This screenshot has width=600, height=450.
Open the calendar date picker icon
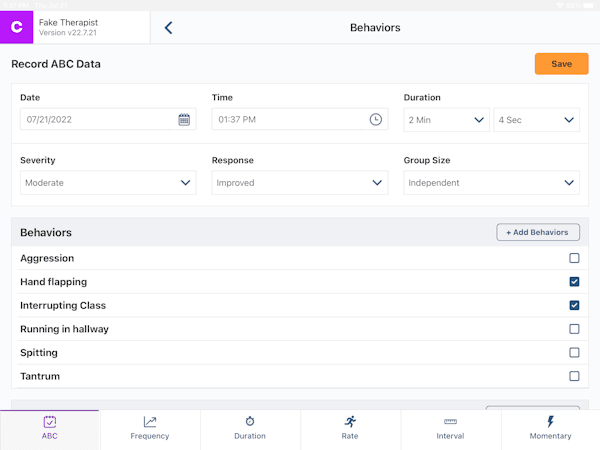click(184, 119)
